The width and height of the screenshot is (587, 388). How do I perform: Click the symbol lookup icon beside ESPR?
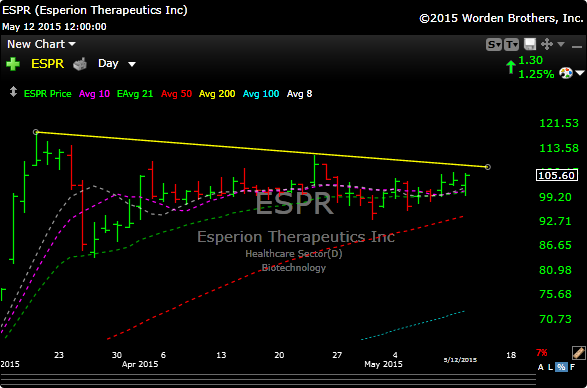pos(80,64)
